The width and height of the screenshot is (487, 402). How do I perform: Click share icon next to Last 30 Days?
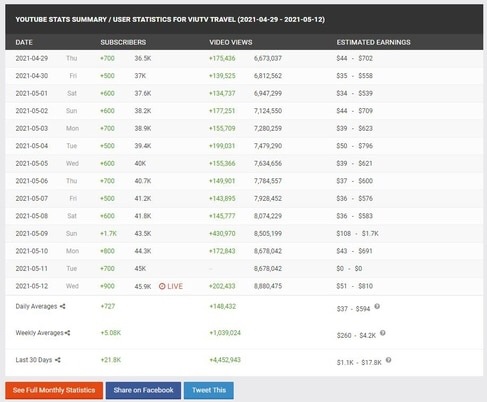[58, 360]
